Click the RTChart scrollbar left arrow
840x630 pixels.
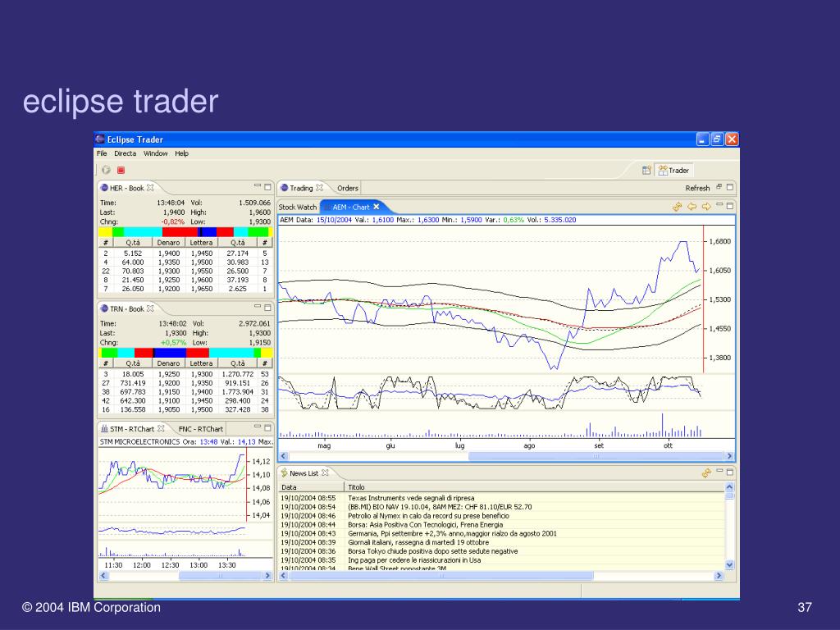pyautogui.click(x=104, y=575)
